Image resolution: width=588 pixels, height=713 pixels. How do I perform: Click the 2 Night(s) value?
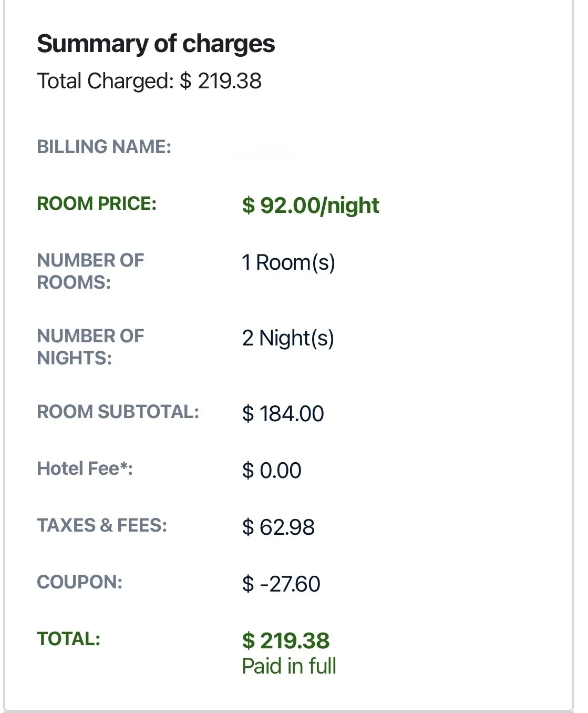pyautogui.click(x=288, y=338)
